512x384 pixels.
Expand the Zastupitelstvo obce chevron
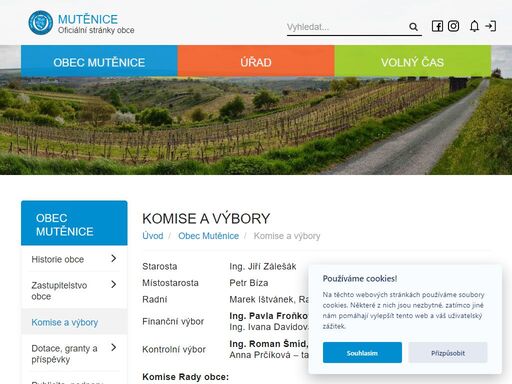point(114,284)
